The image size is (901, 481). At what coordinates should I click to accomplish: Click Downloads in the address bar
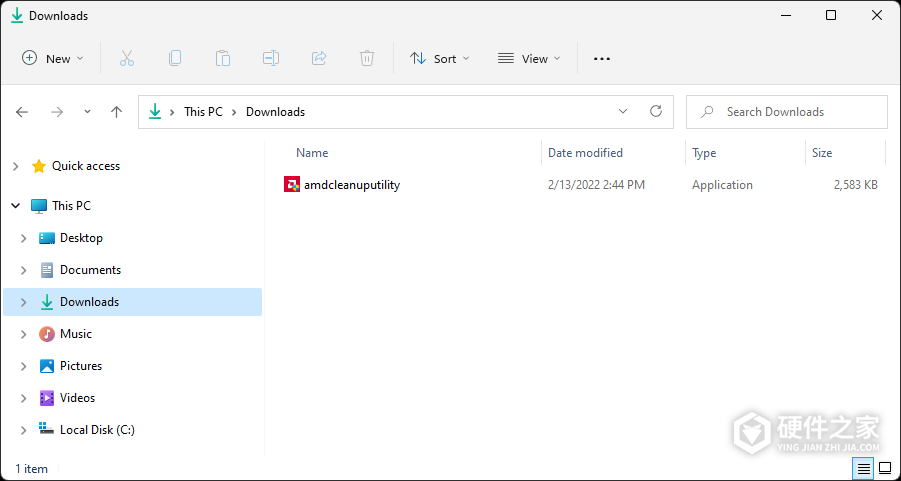pos(275,112)
